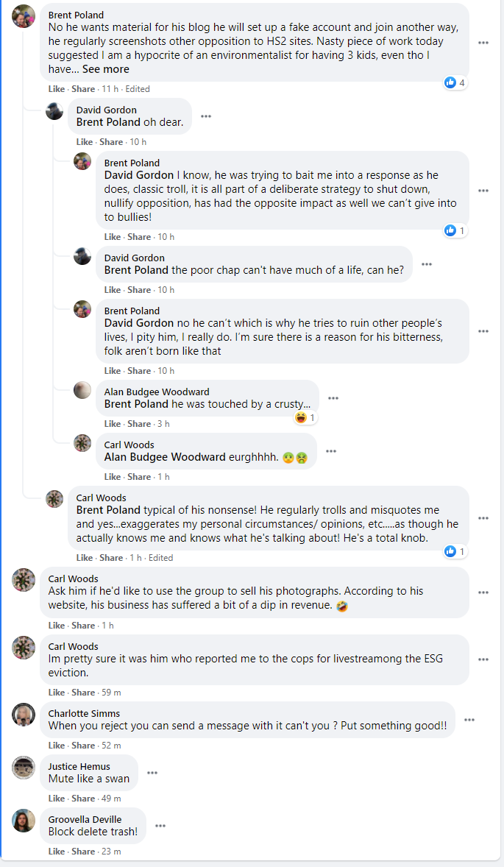This screenshot has width=504, height=867.
Task: Open options for the ESG eviction comment
Action: [x=483, y=659]
